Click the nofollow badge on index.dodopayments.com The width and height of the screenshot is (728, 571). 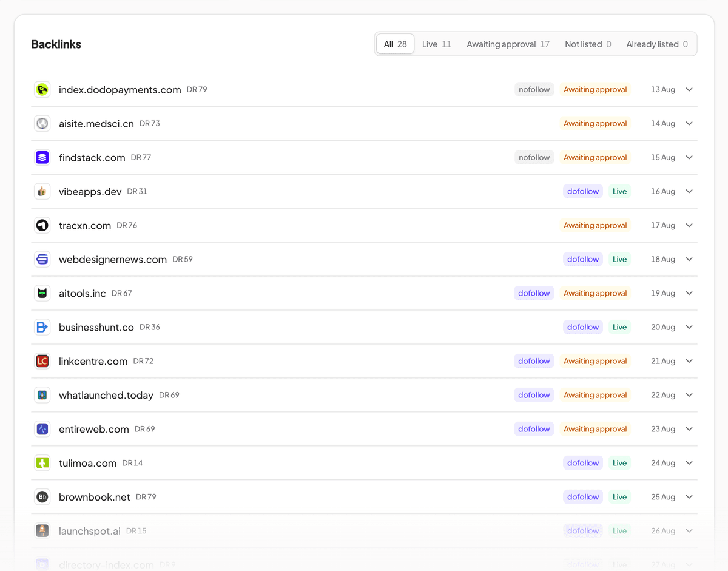pos(534,90)
